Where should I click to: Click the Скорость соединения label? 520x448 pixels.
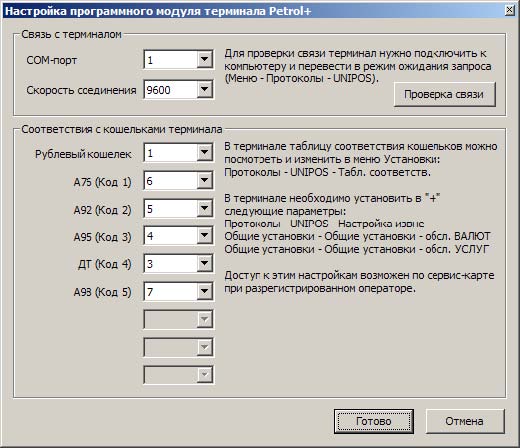click(81, 90)
